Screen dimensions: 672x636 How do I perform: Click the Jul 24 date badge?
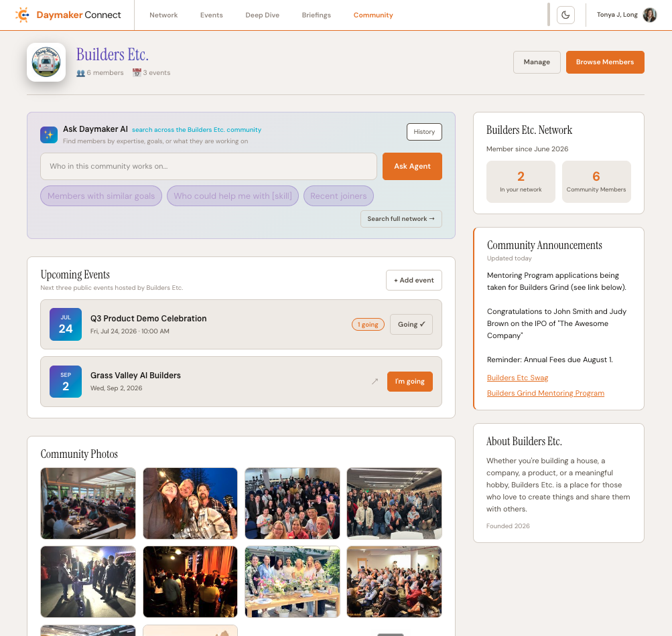click(66, 324)
